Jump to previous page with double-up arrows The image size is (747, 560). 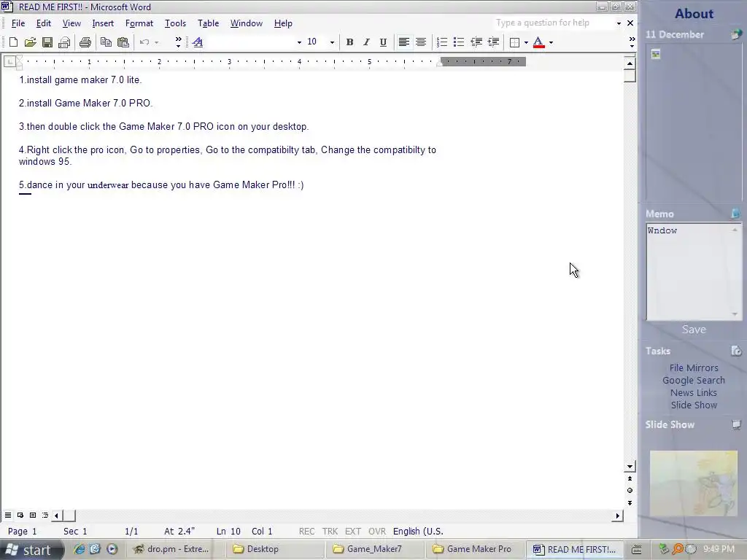tap(630, 478)
